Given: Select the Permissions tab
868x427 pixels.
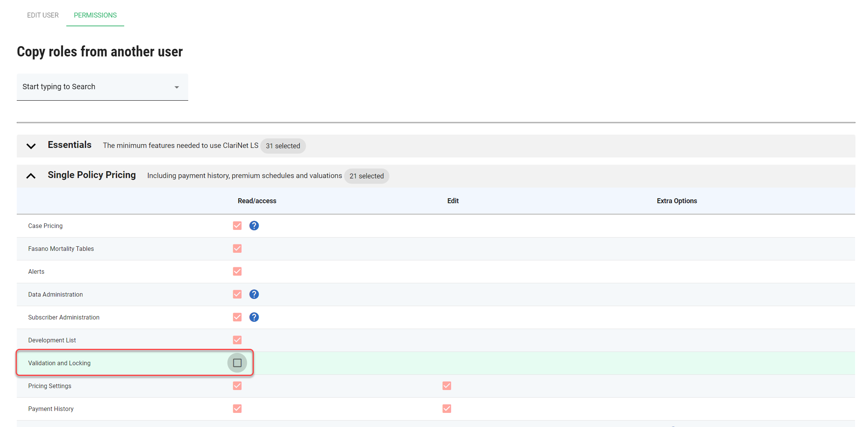Looking at the screenshot, I should (95, 15).
